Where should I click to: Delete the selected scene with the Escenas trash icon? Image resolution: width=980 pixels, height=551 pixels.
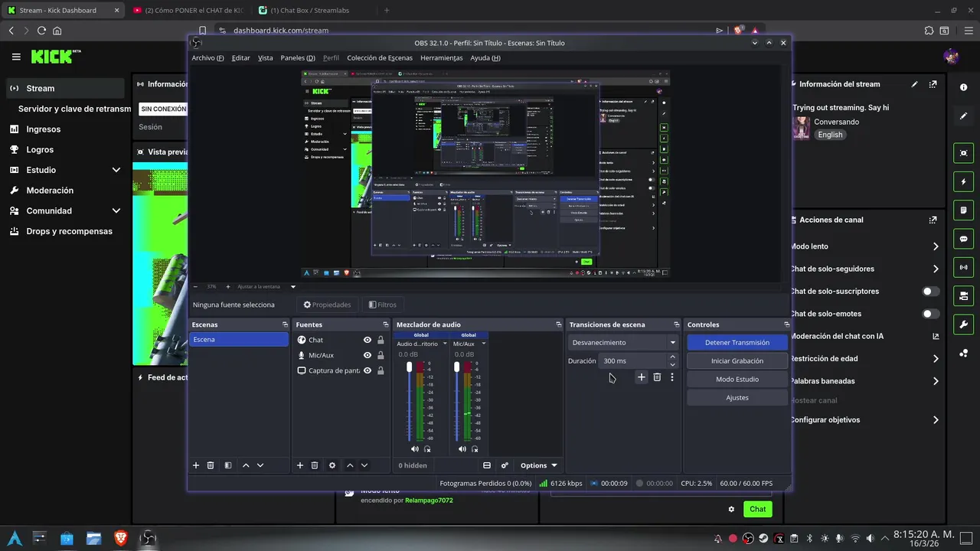tap(211, 465)
